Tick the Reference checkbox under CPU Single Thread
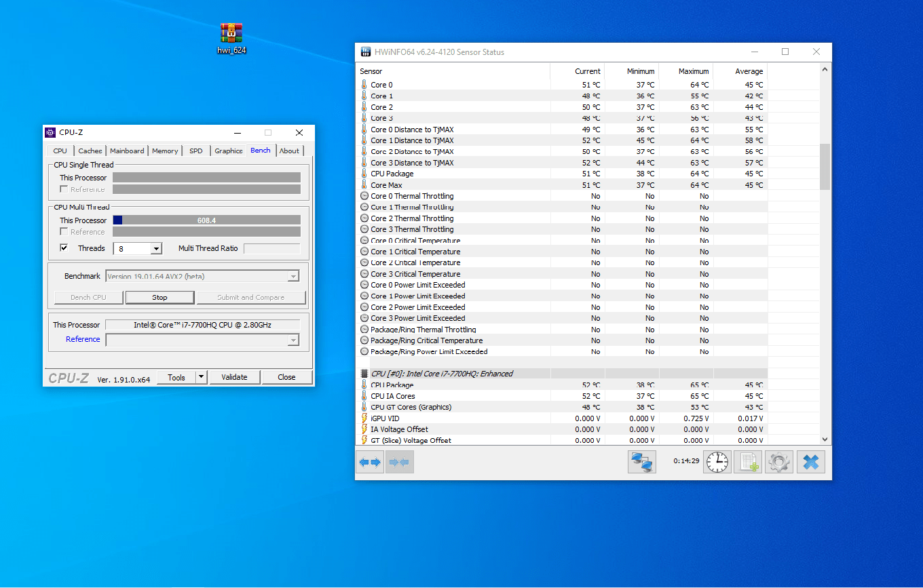Image resolution: width=923 pixels, height=588 pixels. tap(64, 189)
